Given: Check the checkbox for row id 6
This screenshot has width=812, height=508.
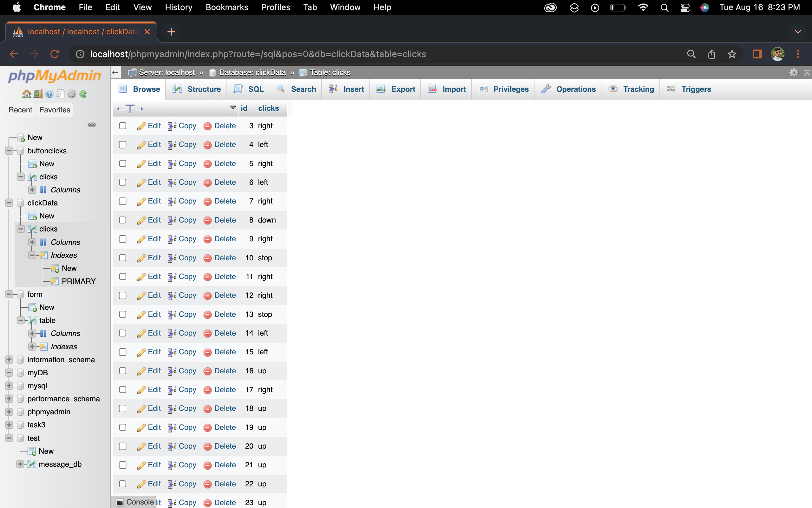Looking at the screenshot, I should click(x=123, y=182).
